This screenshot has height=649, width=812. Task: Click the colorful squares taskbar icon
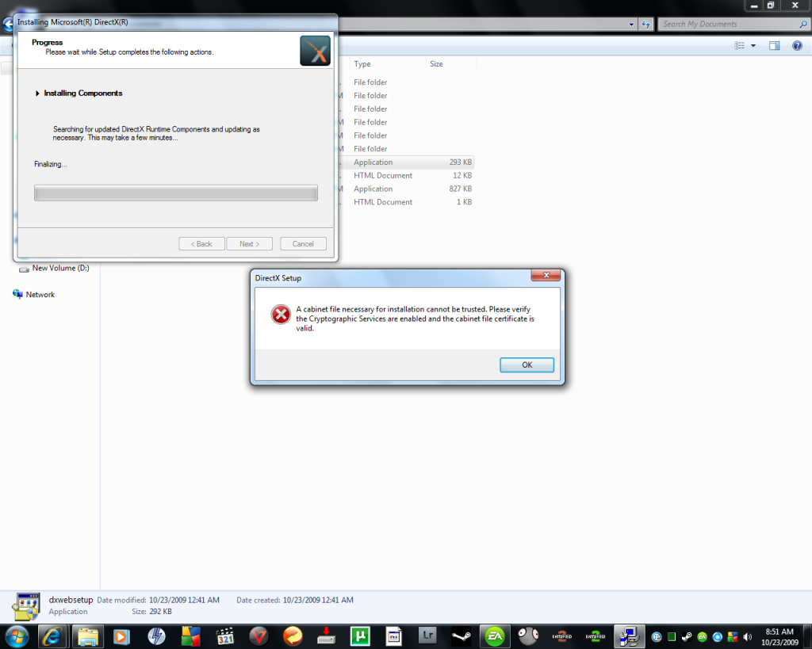coord(190,636)
